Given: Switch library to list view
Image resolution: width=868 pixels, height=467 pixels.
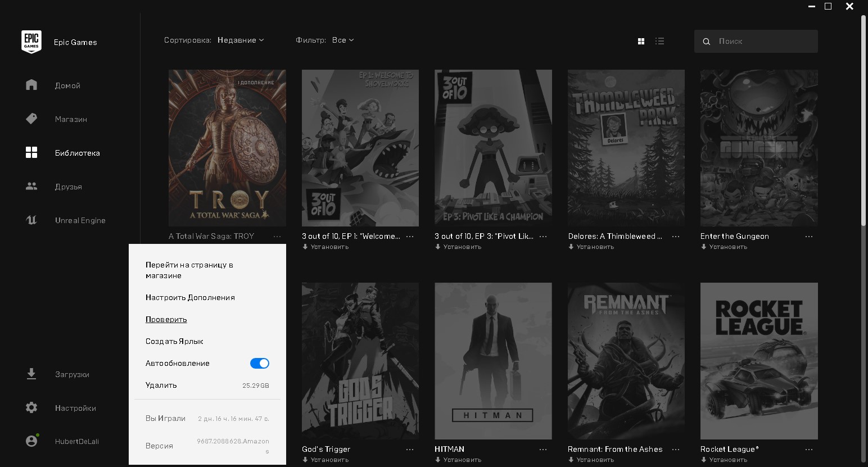Looking at the screenshot, I should pyautogui.click(x=660, y=41).
